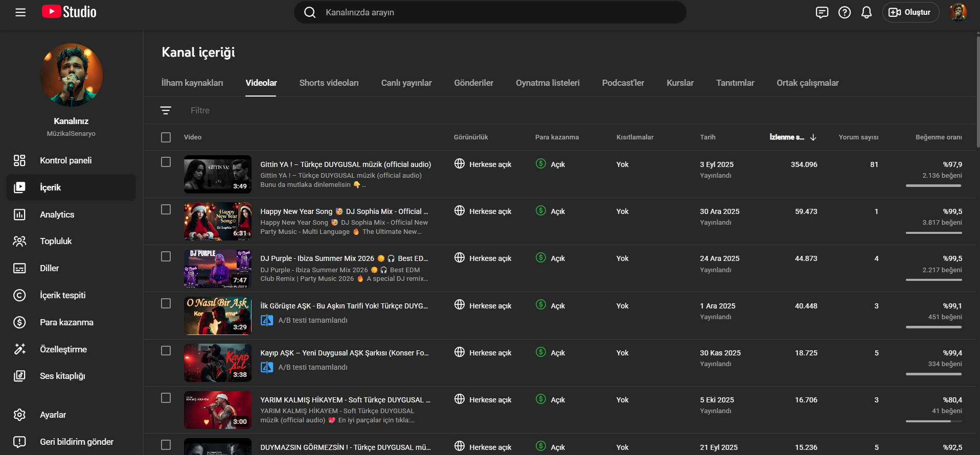
Task: Check the DJ Purple Ibiza Summer Mix row
Action: pyautogui.click(x=166, y=256)
